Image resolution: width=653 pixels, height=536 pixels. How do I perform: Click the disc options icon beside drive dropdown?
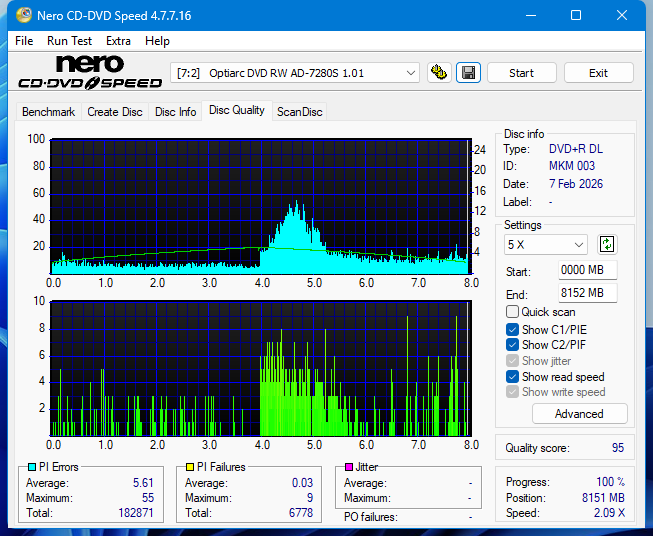click(438, 73)
